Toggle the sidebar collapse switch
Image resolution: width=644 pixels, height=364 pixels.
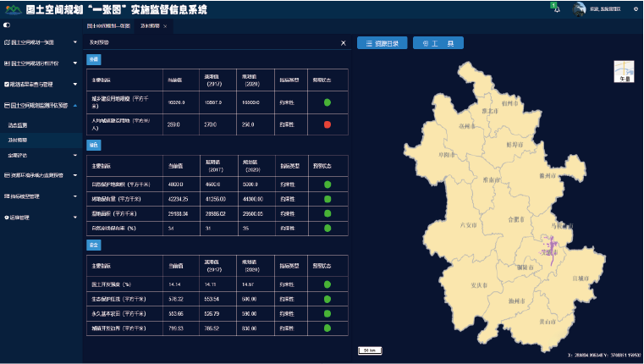pos(7,26)
